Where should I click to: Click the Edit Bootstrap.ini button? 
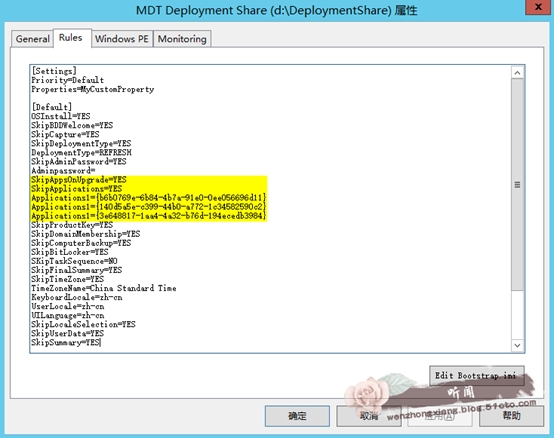tap(477, 375)
